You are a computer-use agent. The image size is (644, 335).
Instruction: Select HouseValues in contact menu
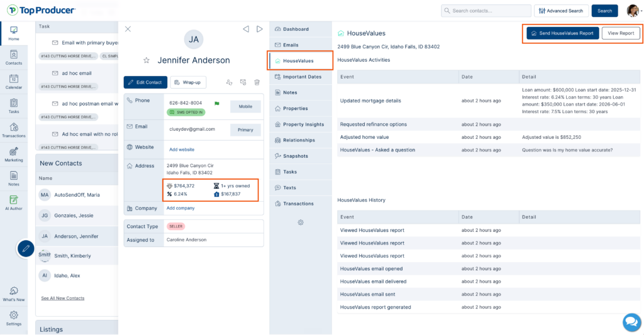(301, 61)
